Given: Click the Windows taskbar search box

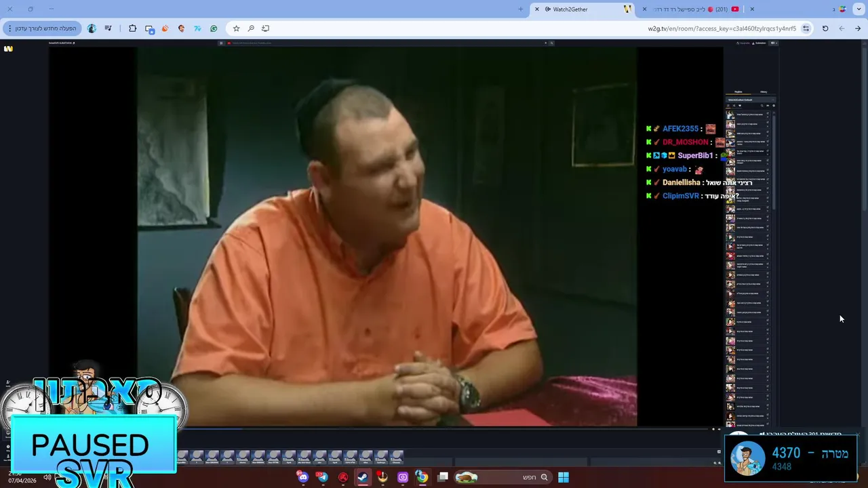Looking at the screenshot, I should coord(502,477).
